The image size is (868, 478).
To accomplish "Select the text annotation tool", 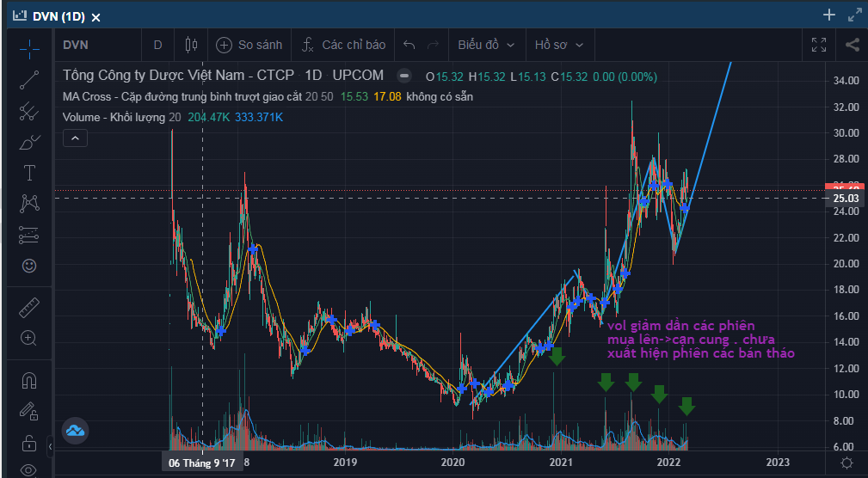I will tap(29, 173).
